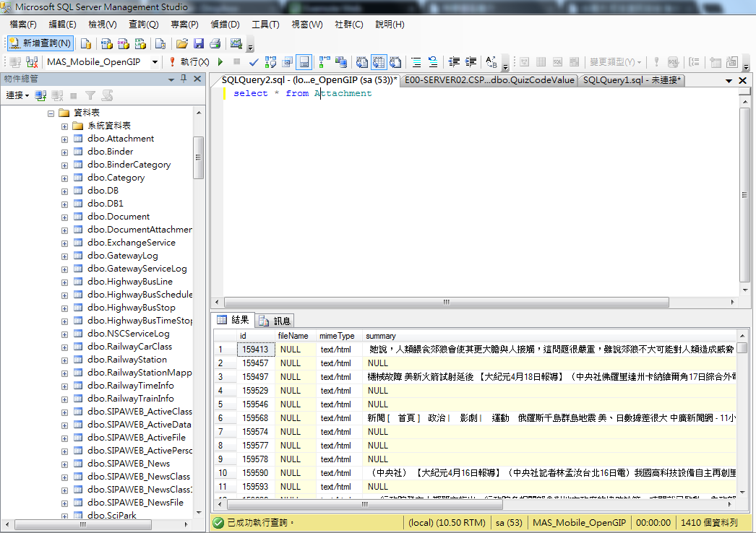Open the 工具(T) menu
The height and width of the screenshot is (533, 756).
(265, 25)
